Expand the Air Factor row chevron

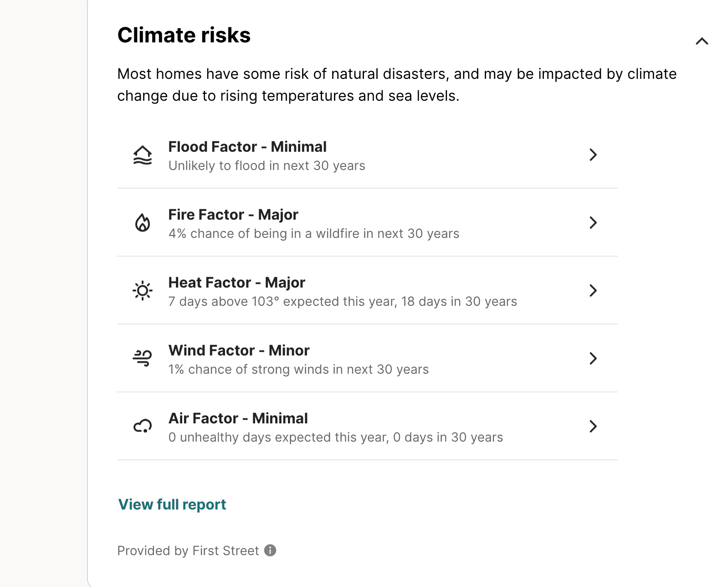coord(593,426)
